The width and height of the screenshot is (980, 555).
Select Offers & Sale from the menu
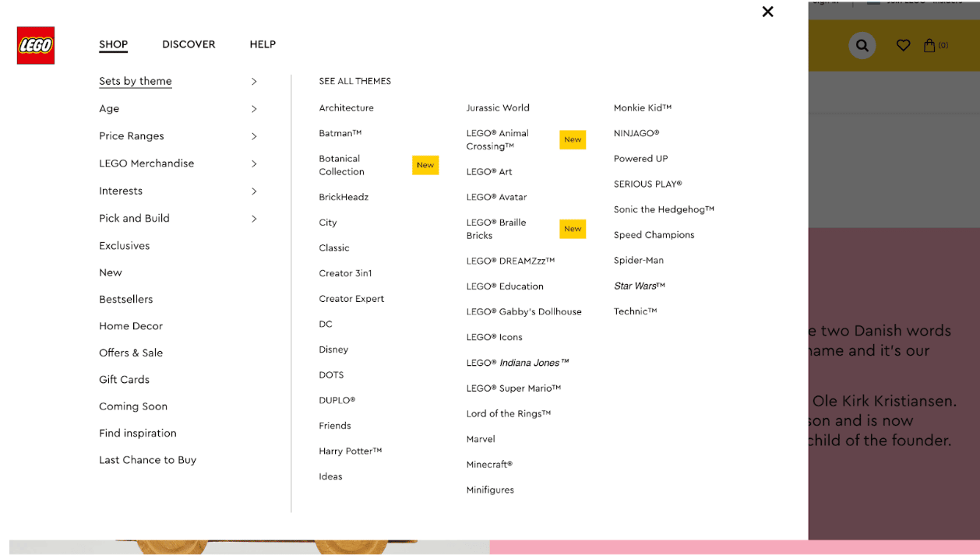pyautogui.click(x=131, y=353)
